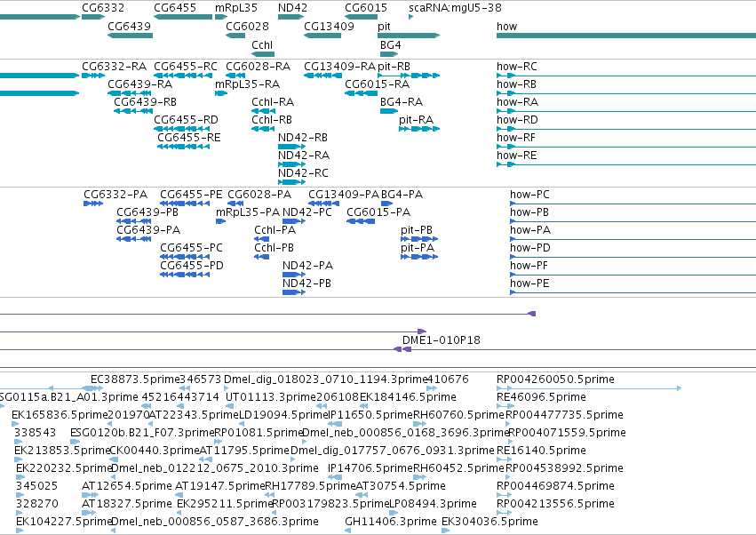Open the CG6332-RA transcript

point(115,66)
